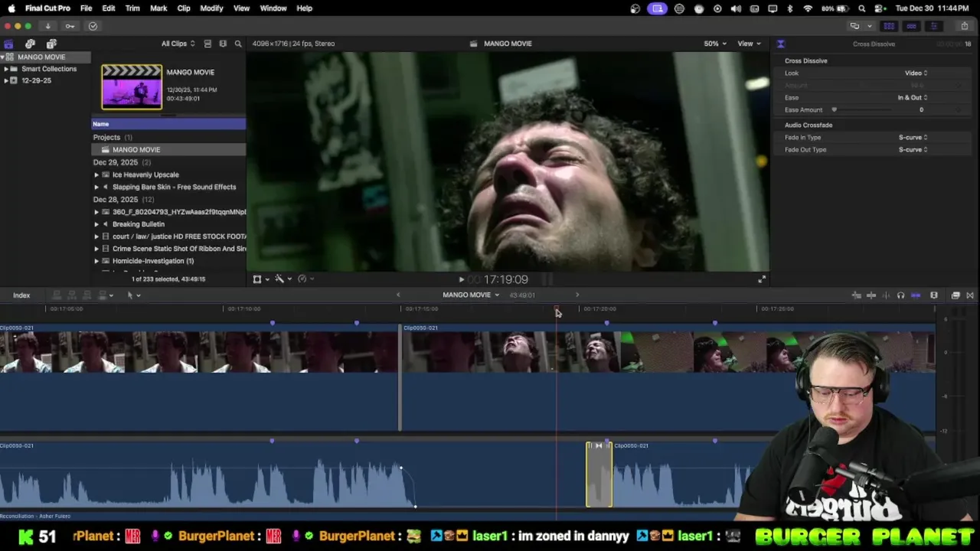Open browser clip grouping options icon

tap(223, 44)
